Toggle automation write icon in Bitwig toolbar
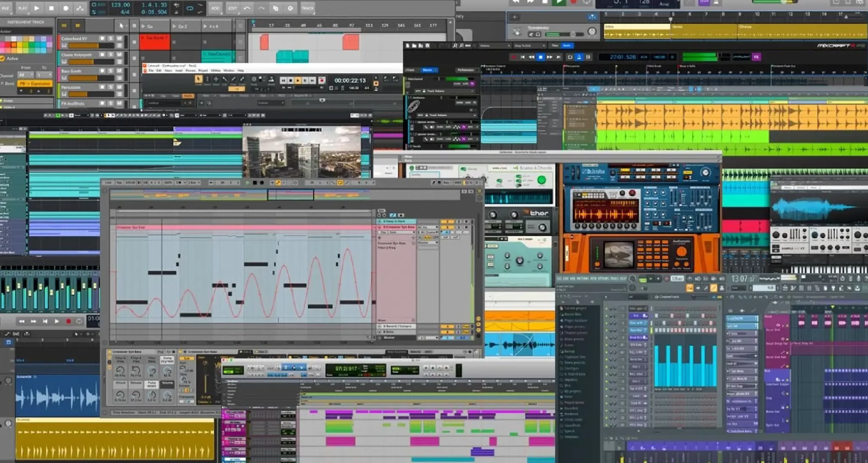 (x=80, y=8)
